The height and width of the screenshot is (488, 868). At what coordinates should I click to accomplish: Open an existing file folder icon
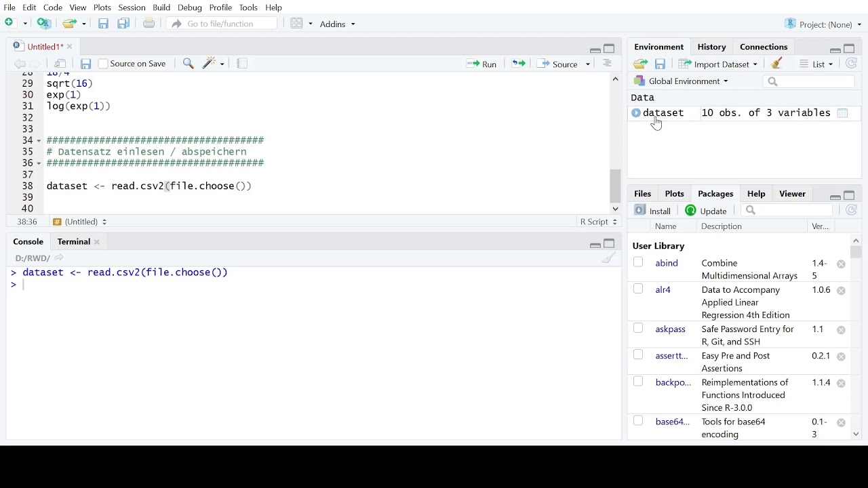coord(69,24)
